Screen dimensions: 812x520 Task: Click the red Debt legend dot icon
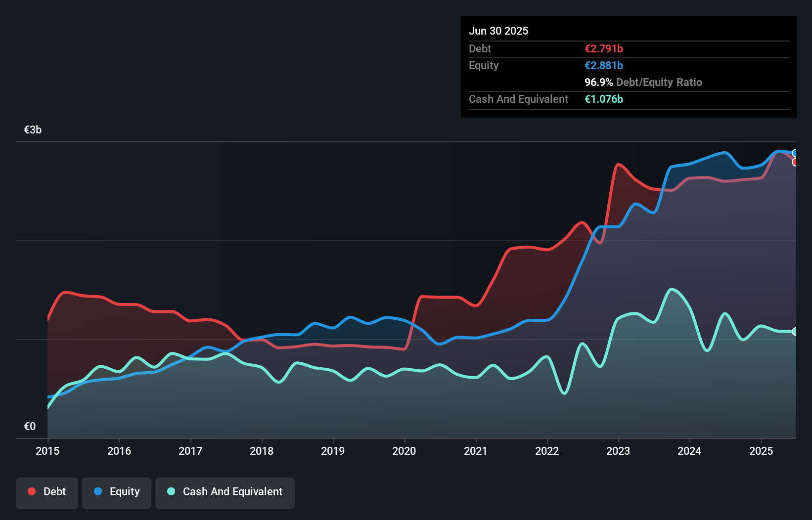pyautogui.click(x=31, y=491)
